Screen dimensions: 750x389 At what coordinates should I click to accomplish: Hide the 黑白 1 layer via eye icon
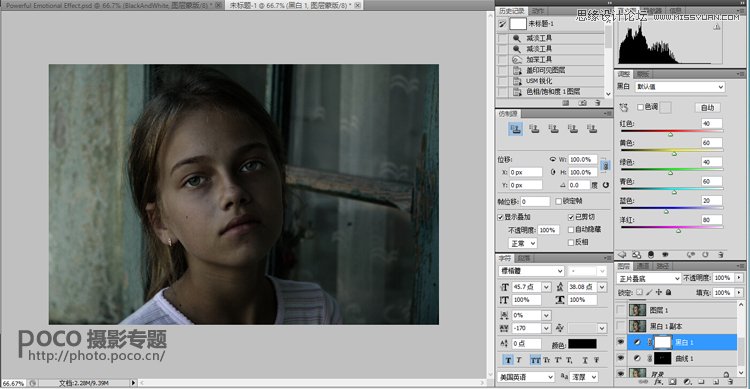(620, 342)
